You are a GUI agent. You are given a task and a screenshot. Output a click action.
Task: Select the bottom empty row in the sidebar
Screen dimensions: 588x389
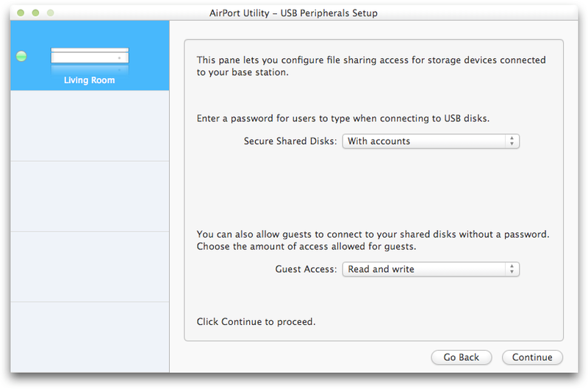[x=90, y=338]
